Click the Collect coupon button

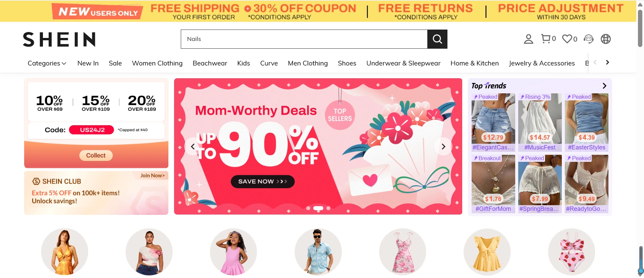pyautogui.click(x=96, y=155)
